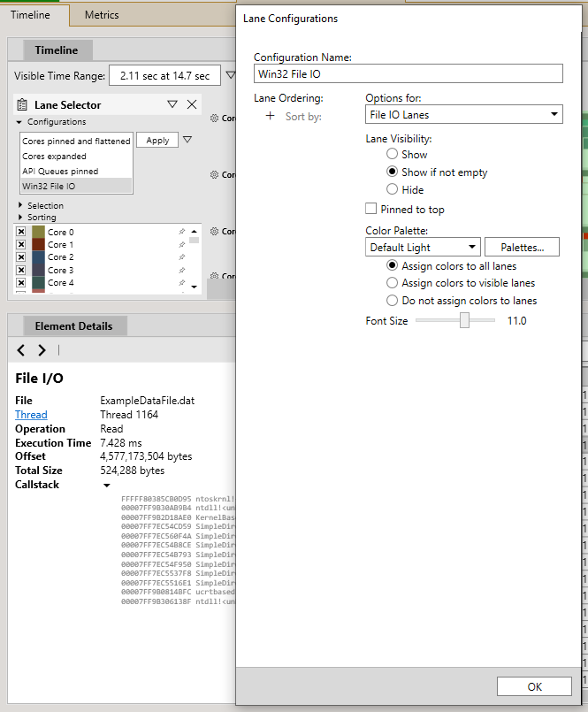Image resolution: width=588 pixels, height=712 pixels.
Task: Select Do not assign colors to lanes
Action: click(x=392, y=300)
